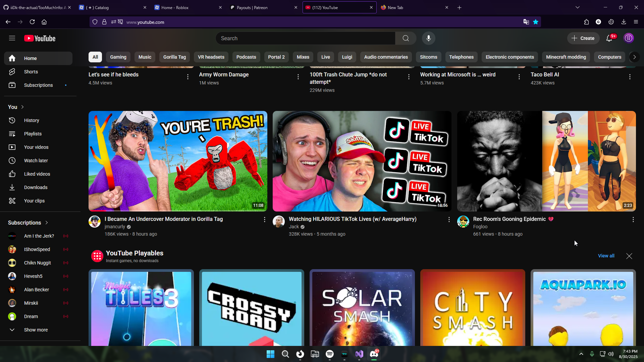This screenshot has width=644, height=362.
Task: Open Spotify from the taskbar
Action: (x=330, y=354)
